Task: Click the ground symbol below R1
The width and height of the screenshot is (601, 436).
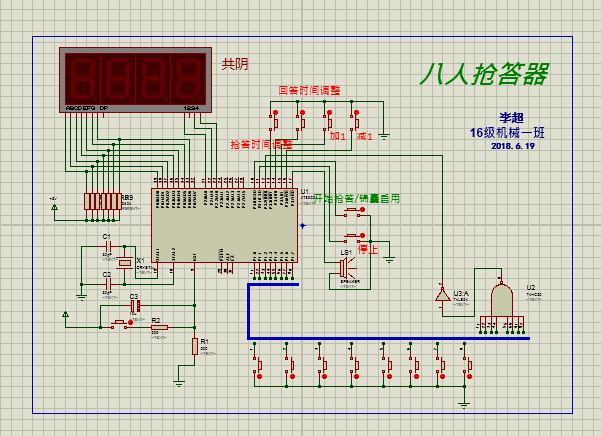Action: [179, 382]
